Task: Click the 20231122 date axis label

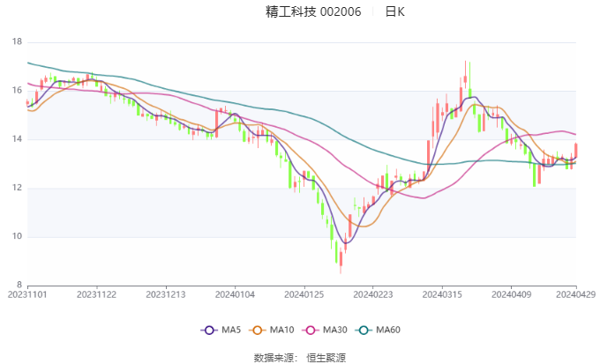Action: pyautogui.click(x=96, y=294)
